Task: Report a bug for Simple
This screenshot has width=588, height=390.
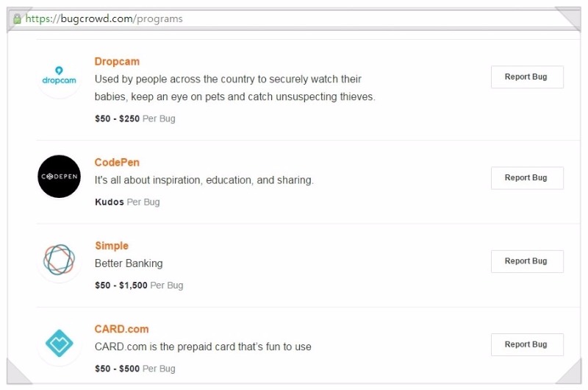Action: (527, 261)
